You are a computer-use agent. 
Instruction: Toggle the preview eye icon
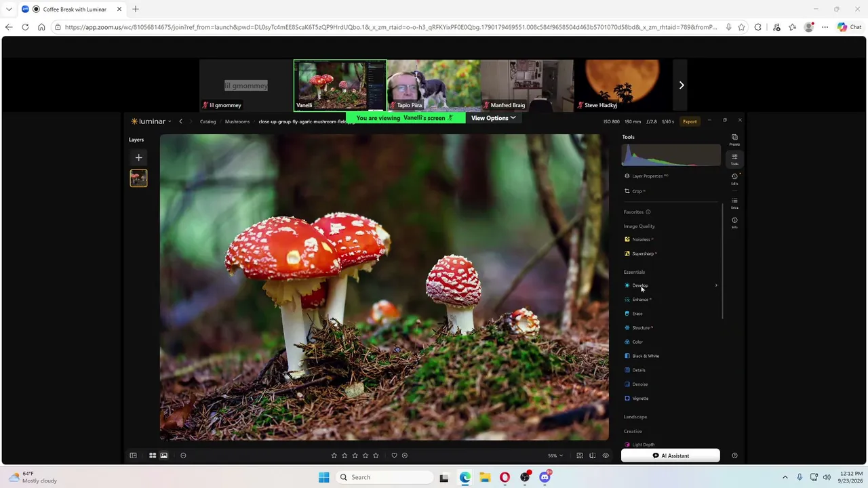click(606, 455)
